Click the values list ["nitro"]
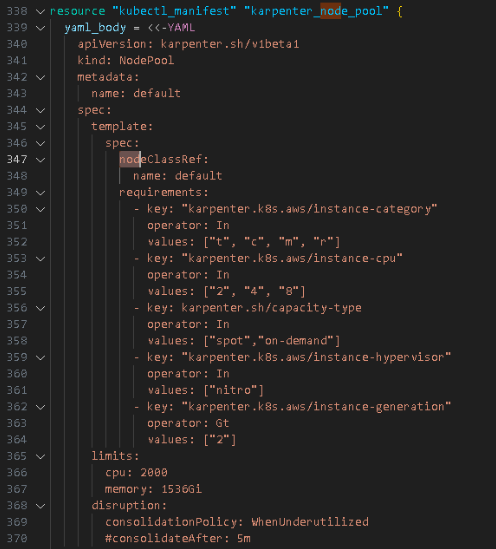496x549 pixels. click(233, 390)
